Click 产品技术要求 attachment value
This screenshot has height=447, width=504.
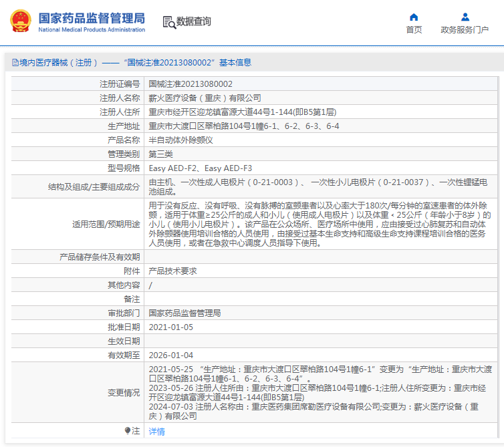pos(172,271)
